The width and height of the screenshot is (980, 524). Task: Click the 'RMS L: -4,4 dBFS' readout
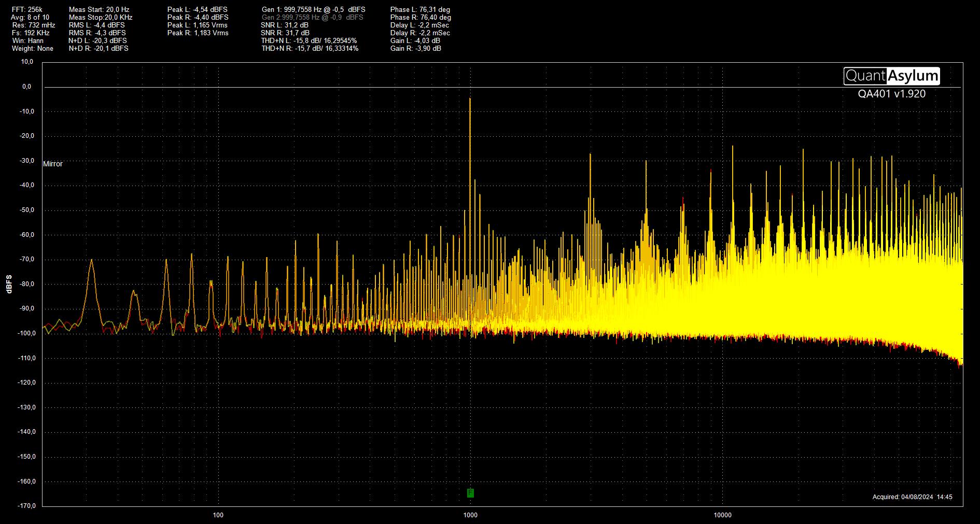97,25
